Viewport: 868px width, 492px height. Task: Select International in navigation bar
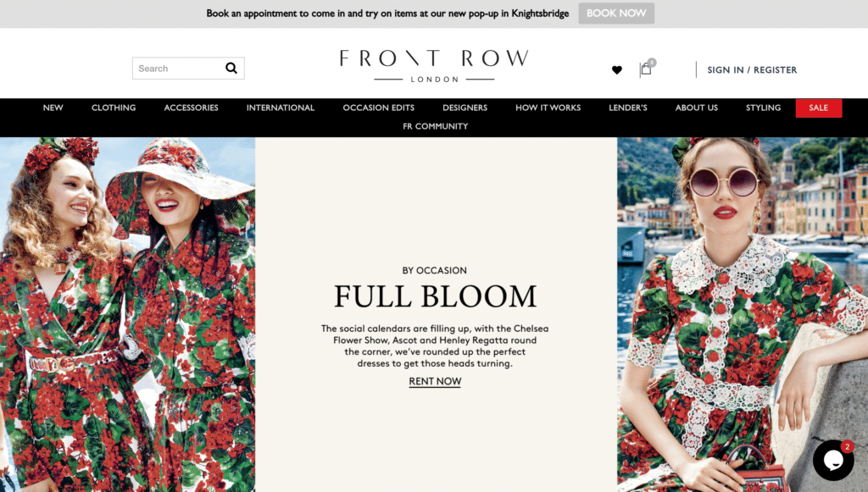coord(281,108)
